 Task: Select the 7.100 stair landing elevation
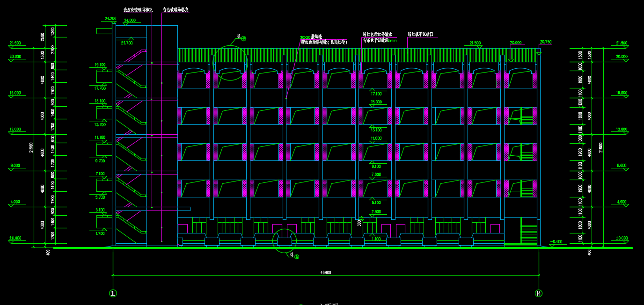pos(100,174)
